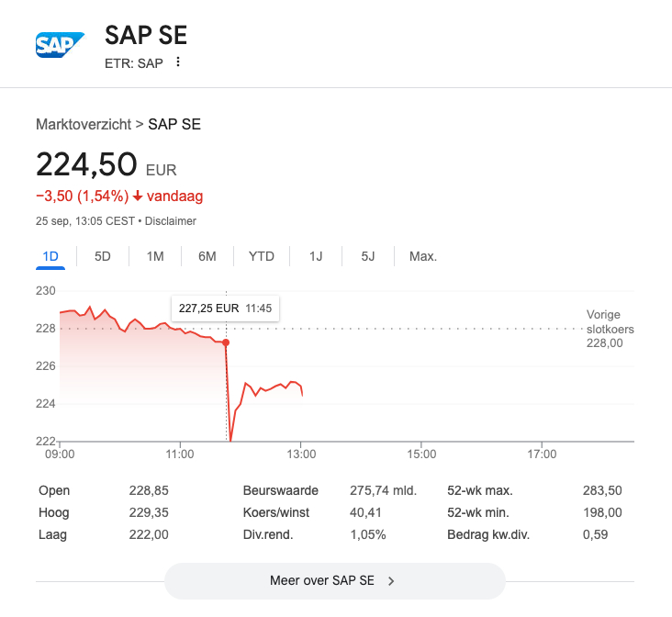The height and width of the screenshot is (617, 672).
Task: Select the 1D time range tab
Action: [50, 256]
